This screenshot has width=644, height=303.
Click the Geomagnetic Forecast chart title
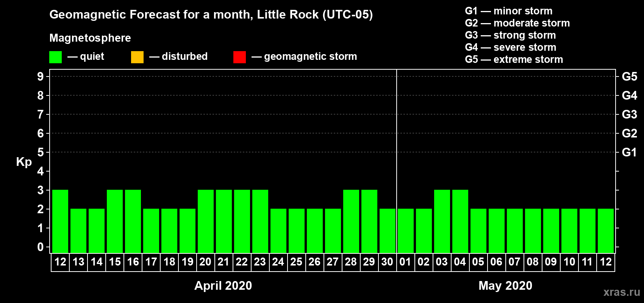click(x=211, y=15)
